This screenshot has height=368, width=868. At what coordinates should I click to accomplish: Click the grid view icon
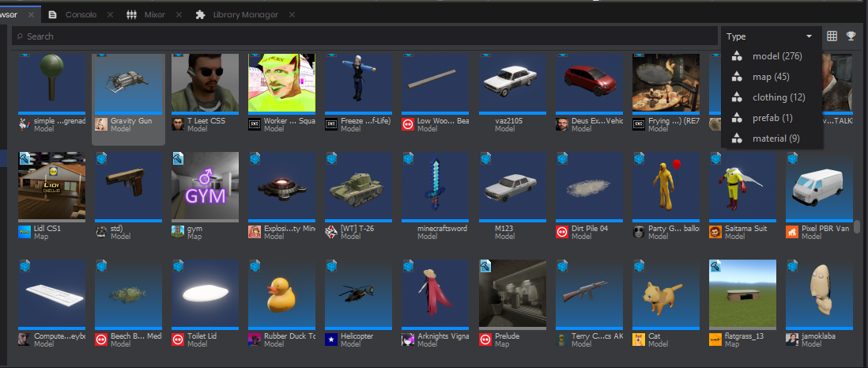832,36
